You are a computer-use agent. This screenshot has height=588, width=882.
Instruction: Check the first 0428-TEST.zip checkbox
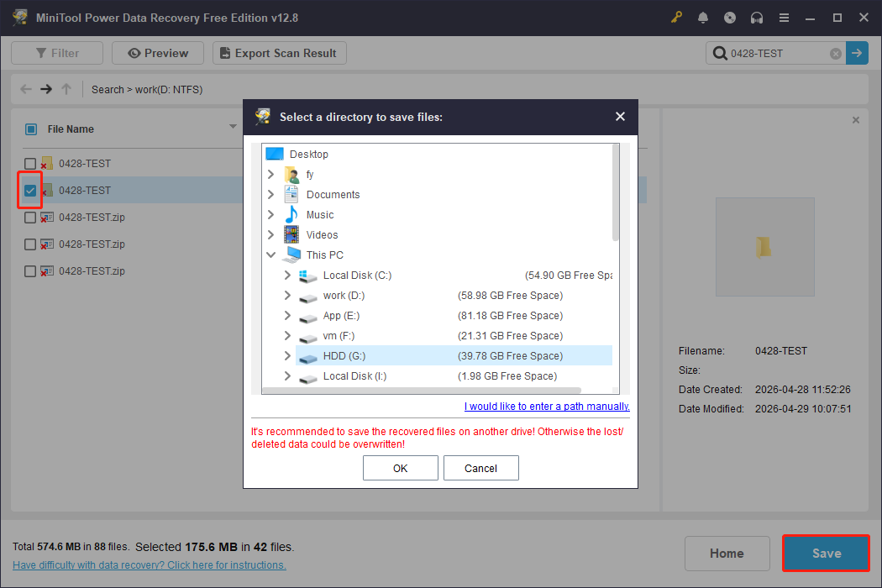(x=30, y=218)
